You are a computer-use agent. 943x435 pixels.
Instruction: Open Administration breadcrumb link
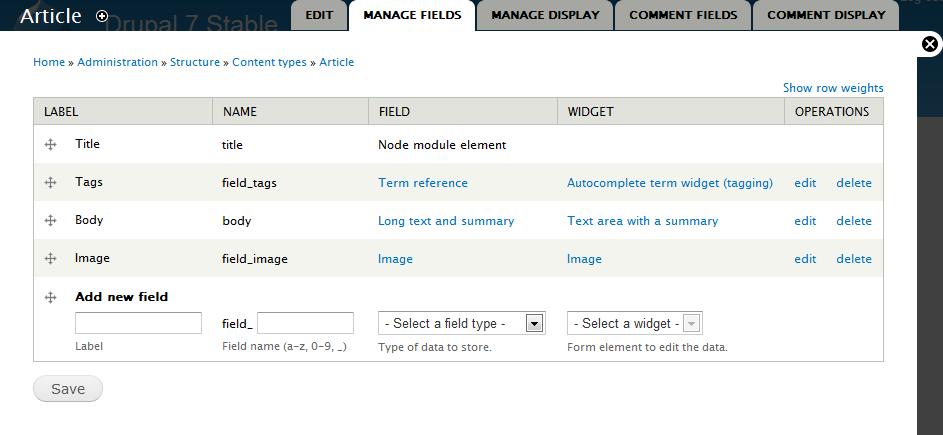click(117, 62)
